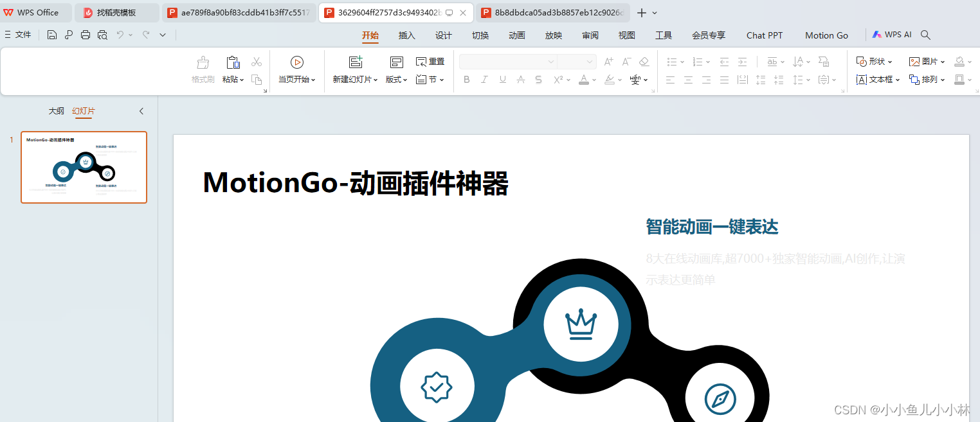Click the WPS AI button

pyautogui.click(x=892, y=35)
